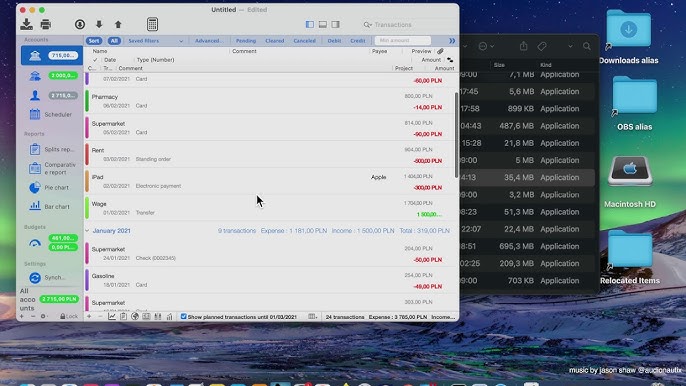686x386 pixels.
Task: Click the sidebar remove minus button
Action: click(x=33, y=316)
